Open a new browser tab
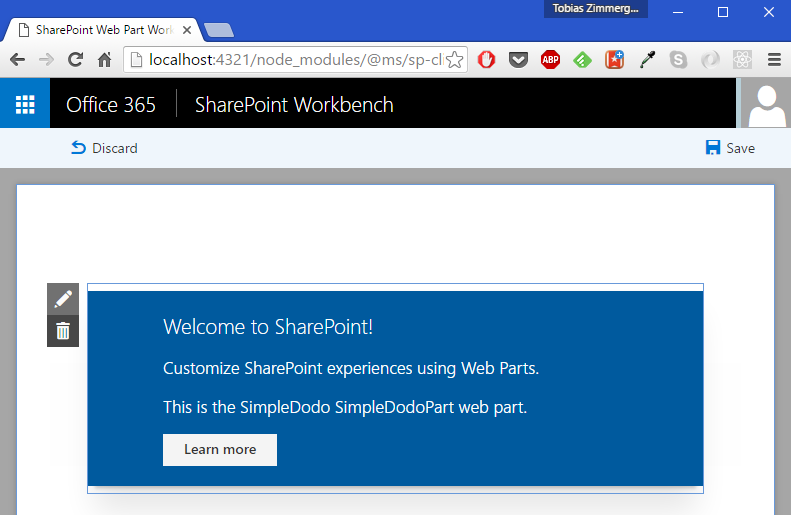Screen dimensions: 791x515 (x=218, y=30)
